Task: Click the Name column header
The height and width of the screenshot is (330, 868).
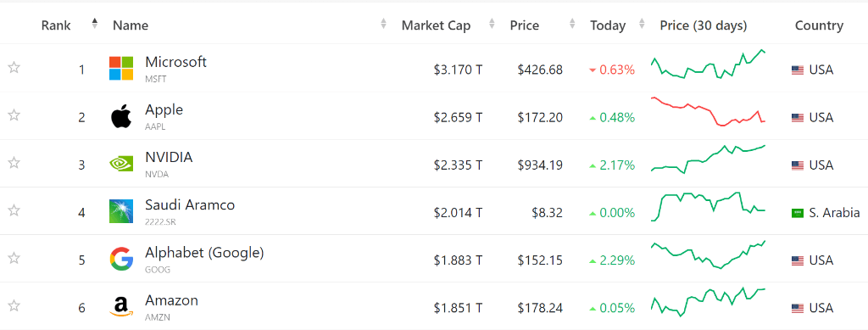Action: pos(131,25)
